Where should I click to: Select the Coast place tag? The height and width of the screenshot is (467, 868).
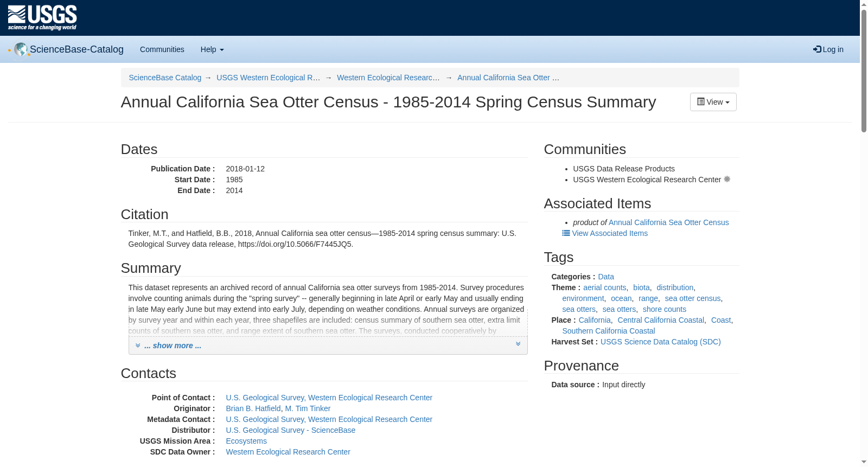coord(721,320)
